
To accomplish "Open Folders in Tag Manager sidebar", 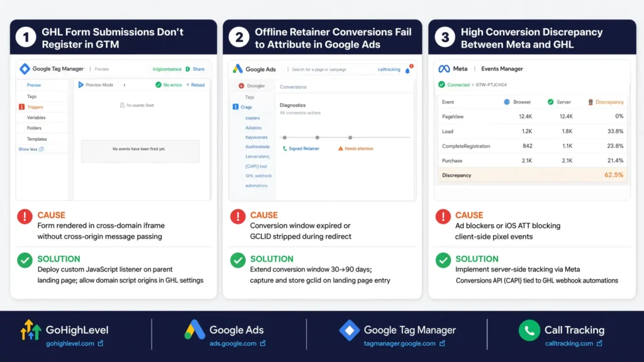I will pos(34,128).
